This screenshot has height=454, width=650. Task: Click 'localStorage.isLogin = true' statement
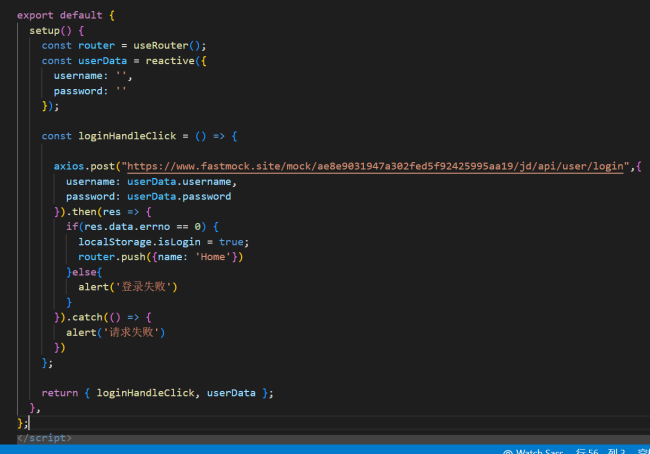pyautogui.click(x=163, y=242)
